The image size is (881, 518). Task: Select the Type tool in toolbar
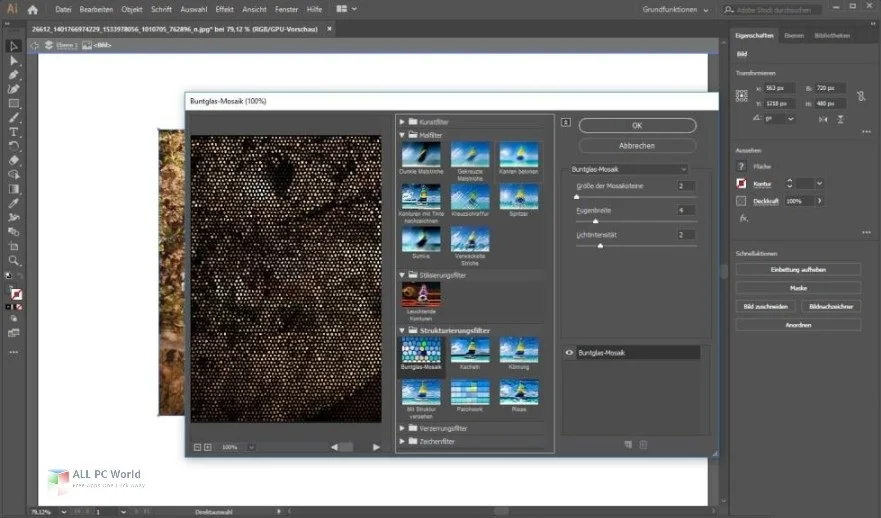pyautogui.click(x=14, y=132)
